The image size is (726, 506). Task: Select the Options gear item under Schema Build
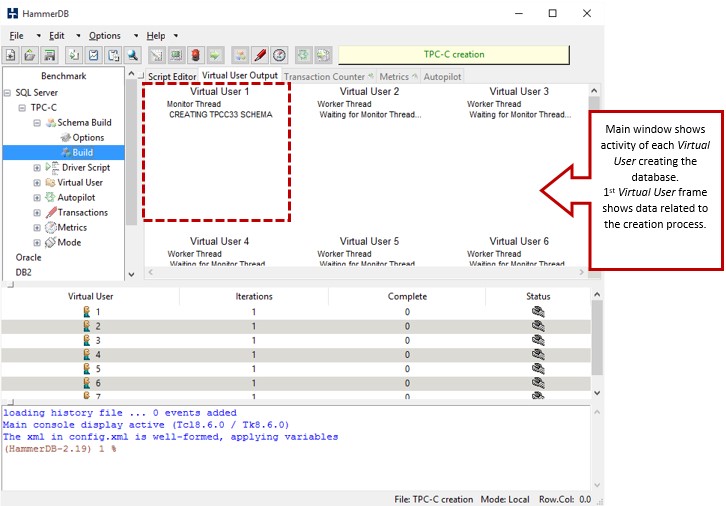[x=82, y=137]
